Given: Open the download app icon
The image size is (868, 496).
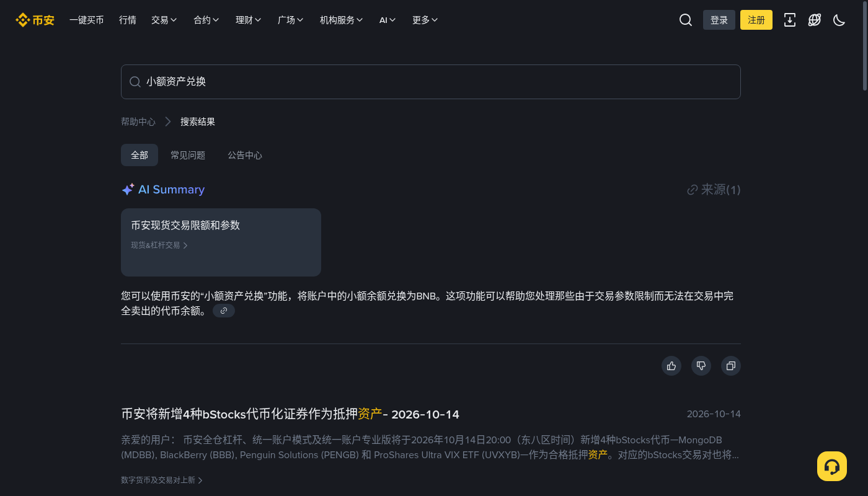Looking at the screenshot, I should (x=790, y=20).
